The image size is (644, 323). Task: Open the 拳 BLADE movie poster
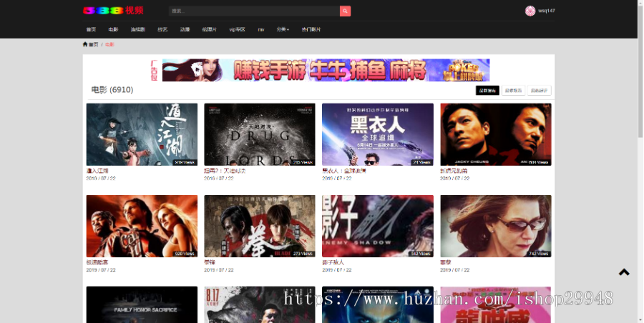coord(260,226)
